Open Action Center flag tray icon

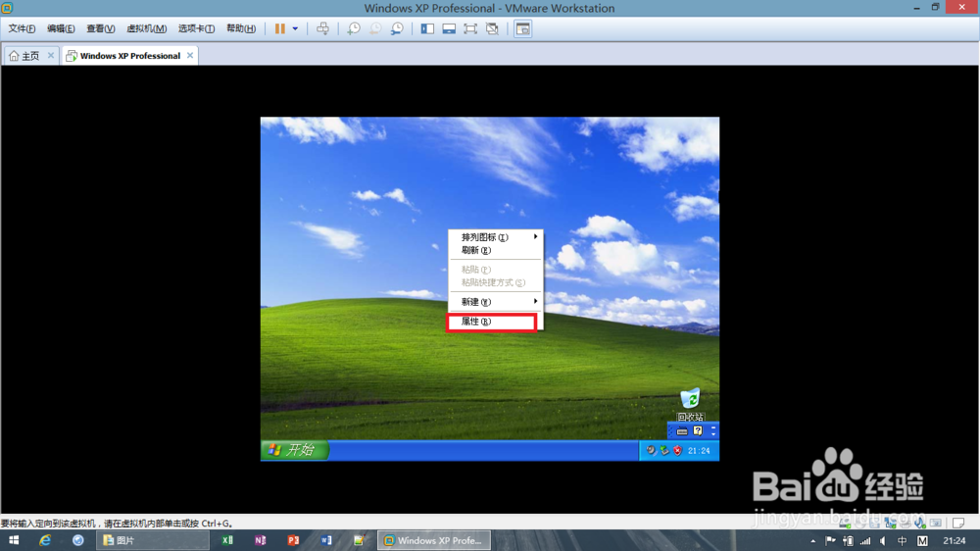pyautogui.click(x=831, y=541)
